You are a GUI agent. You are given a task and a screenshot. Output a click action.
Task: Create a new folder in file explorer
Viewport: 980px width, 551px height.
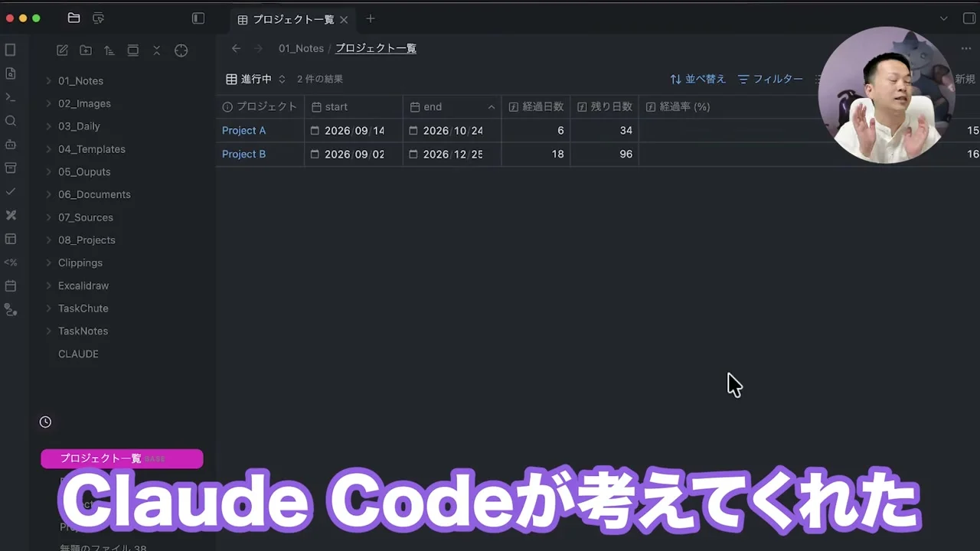[86, 51]
